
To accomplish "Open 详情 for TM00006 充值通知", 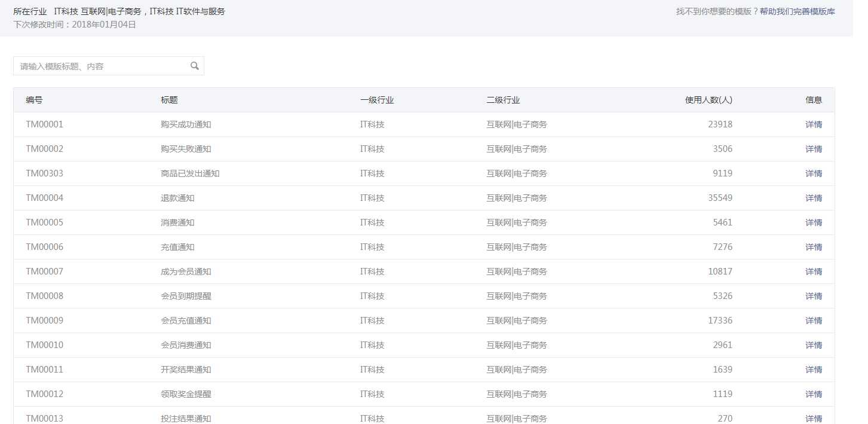I will point(814,247).
